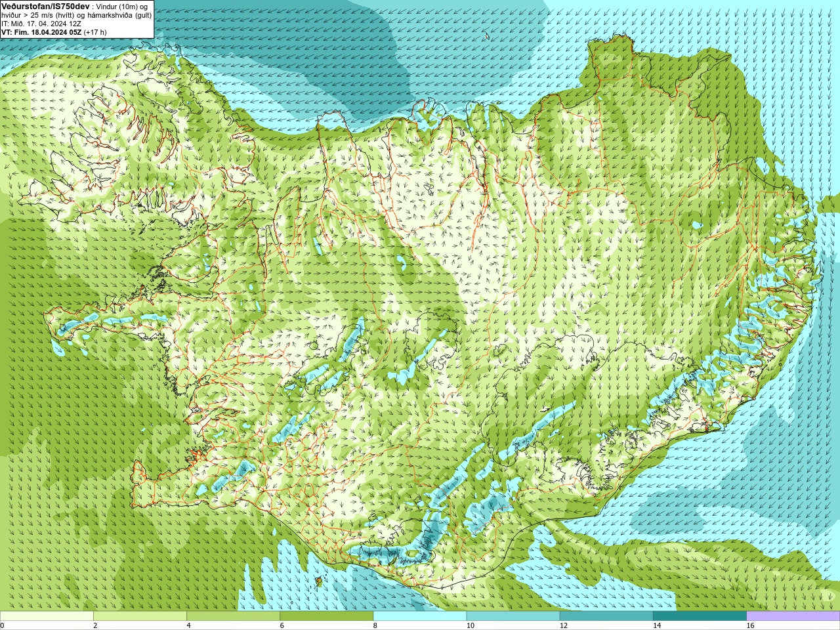Click the 2–4 m/s light green legend swatch
The image size is (840, 630).
pos(140,616)
